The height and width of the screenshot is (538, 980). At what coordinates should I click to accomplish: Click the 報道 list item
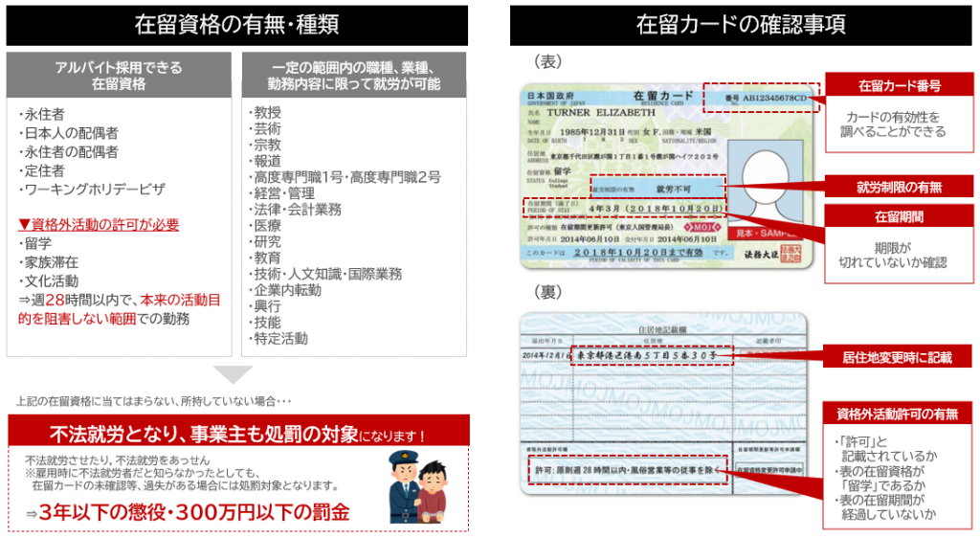click(265, 161)
